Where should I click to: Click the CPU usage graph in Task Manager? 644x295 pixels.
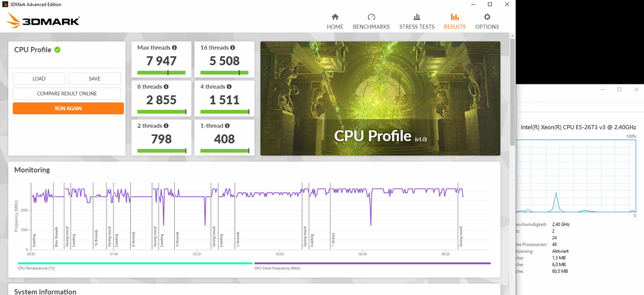(576, 176)
